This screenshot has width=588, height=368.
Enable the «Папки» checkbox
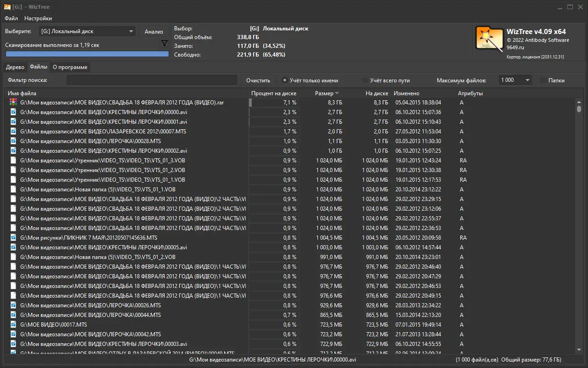[x=543, y=80]
